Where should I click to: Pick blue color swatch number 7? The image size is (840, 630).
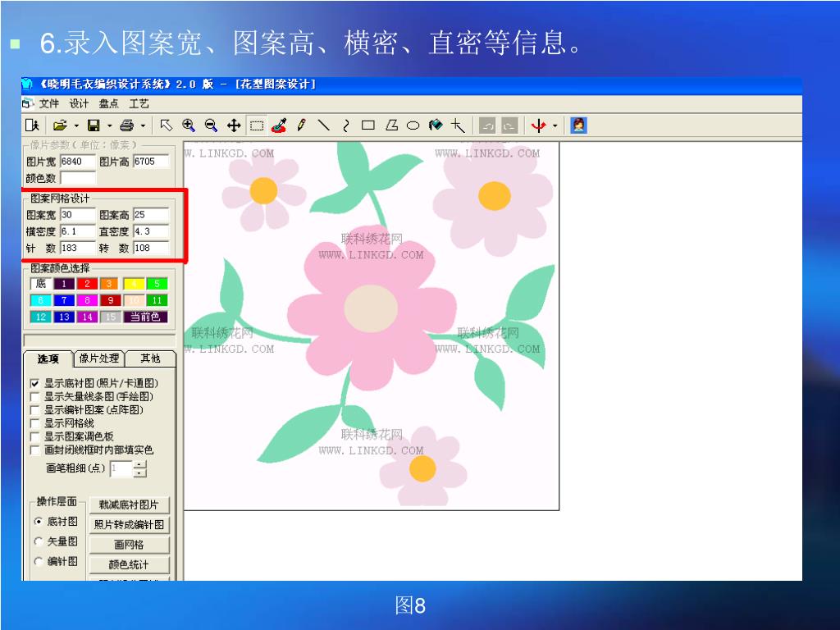point(64,300)
